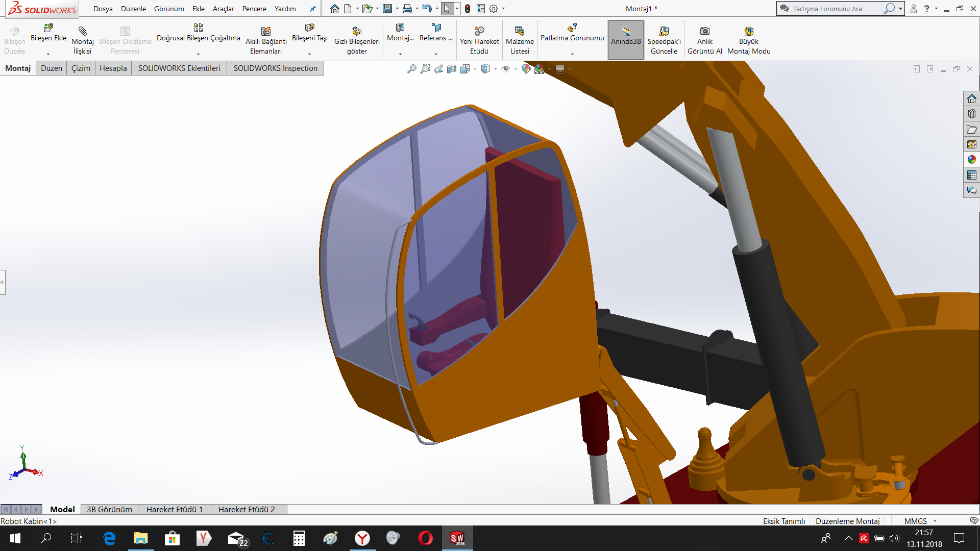Open Design Library in task pane
This screenshot has height=551, width=980.
[971, 114]
